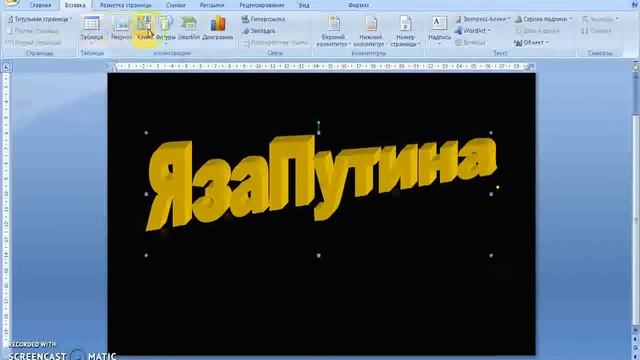Screen dimensions: 640x360
Task: Click the Символы group label
Action: click(x=600, y=53)
